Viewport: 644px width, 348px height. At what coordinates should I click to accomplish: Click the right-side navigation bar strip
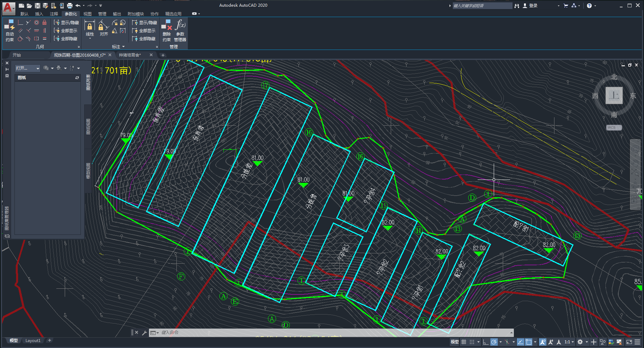[x=635, y=174]
